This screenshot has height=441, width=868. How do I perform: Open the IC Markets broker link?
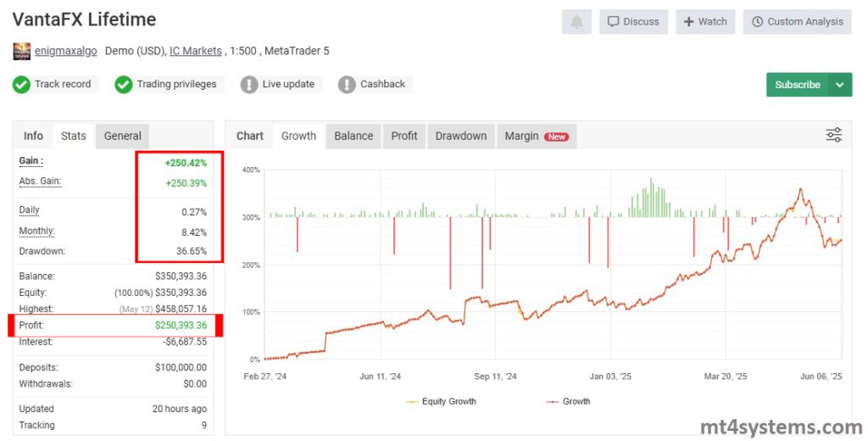195,51
